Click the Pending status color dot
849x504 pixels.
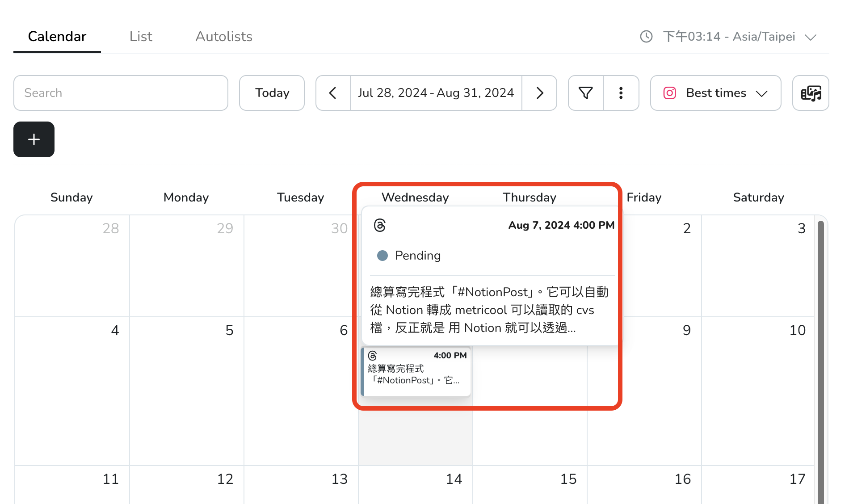click(382, 256)
